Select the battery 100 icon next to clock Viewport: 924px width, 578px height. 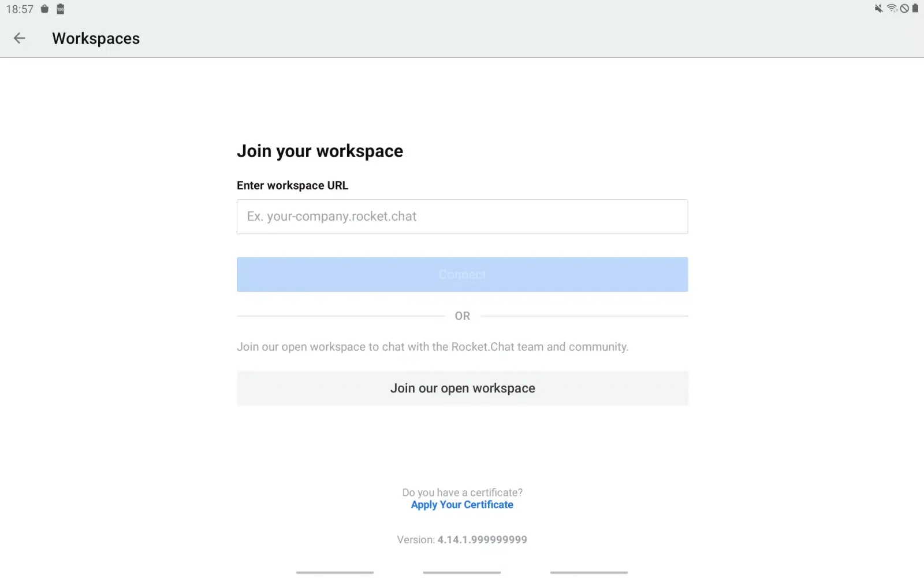pyautogui.click(x=60, y=9)
